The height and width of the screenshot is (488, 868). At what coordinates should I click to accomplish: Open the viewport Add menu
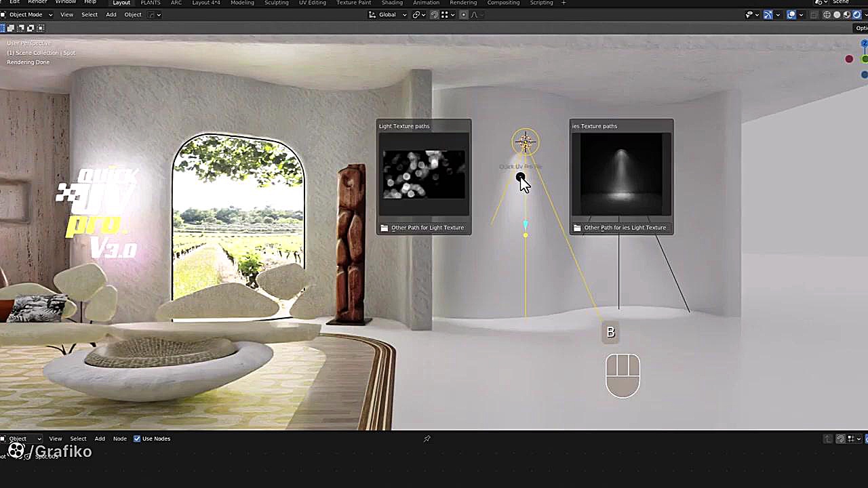111,14
